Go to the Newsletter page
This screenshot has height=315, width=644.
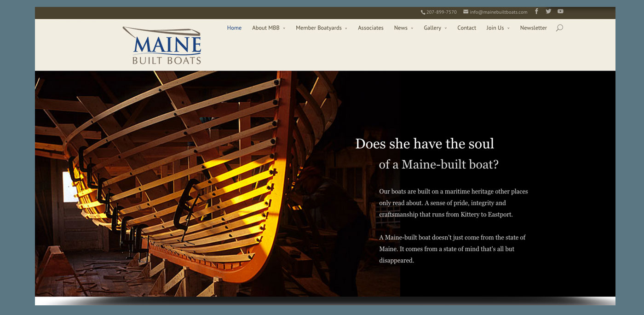(534, 28)
